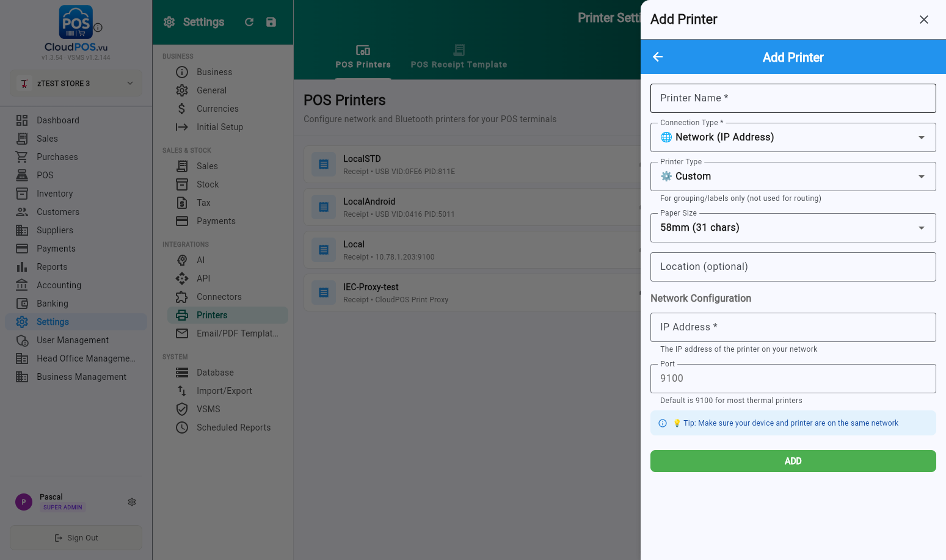
Task: Open Head Office Management in sidebar
Action: tap(76, 358)
